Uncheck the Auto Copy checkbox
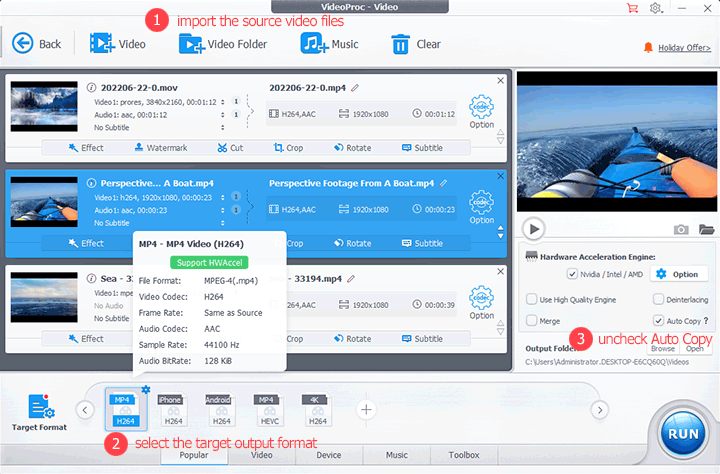This screenshot has height=474, width=720. [x=658, y=321]
